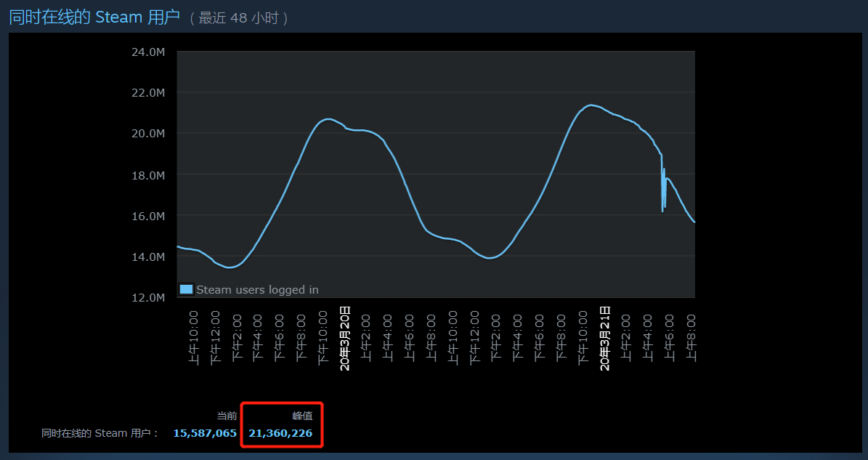Click the '( 最近 48 小时 )' subtitle text
The image size is (868, 460).
(x=239, y=18)
